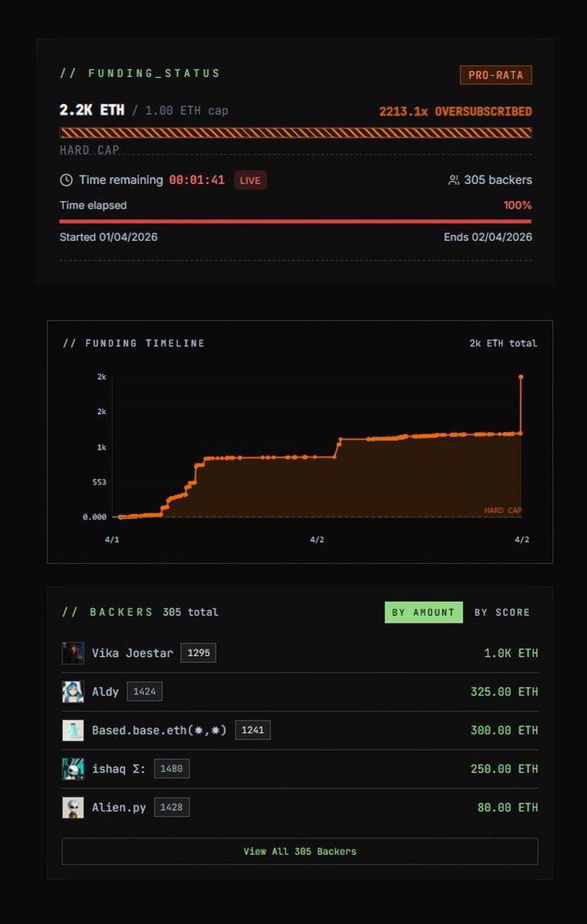
Task: Click the 2.2K ETH raised figure
Action: coord(92,110)
